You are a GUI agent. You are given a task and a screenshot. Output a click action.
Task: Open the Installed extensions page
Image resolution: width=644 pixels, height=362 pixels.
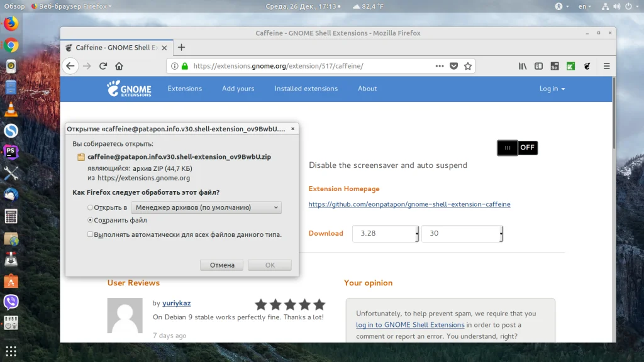[306, 89]
